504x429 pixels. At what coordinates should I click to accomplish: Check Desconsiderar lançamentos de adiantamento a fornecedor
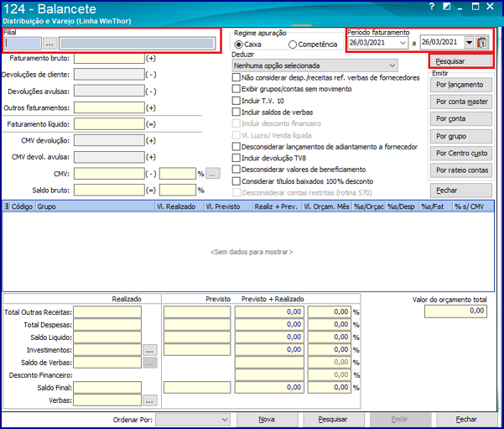point(236,146)
